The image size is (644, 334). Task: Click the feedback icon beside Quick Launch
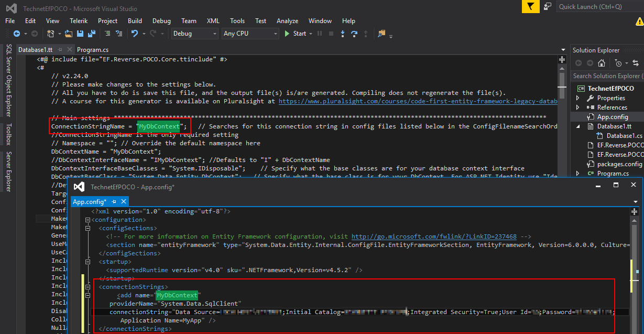[x=548, y=6]
